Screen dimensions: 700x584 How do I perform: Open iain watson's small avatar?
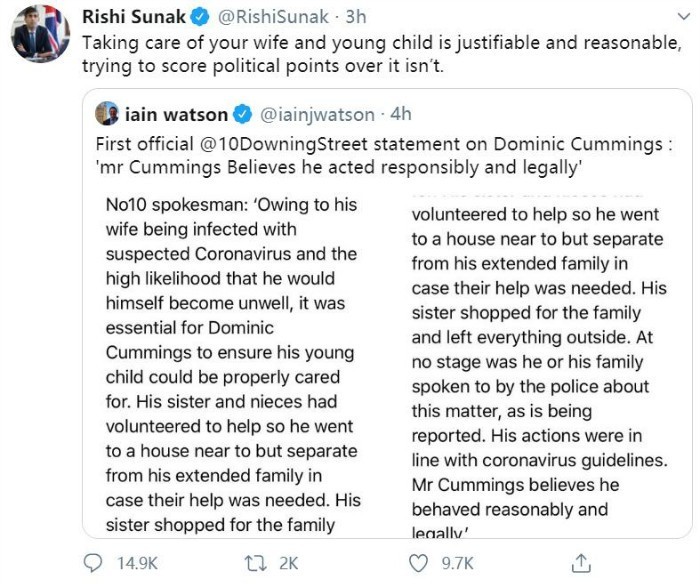(108, 114)
